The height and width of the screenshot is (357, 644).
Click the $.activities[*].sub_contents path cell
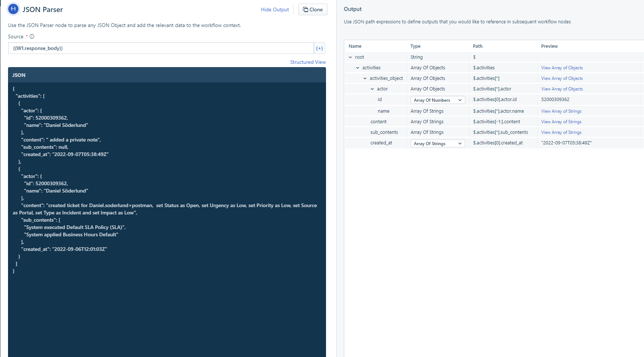point(500,132)
